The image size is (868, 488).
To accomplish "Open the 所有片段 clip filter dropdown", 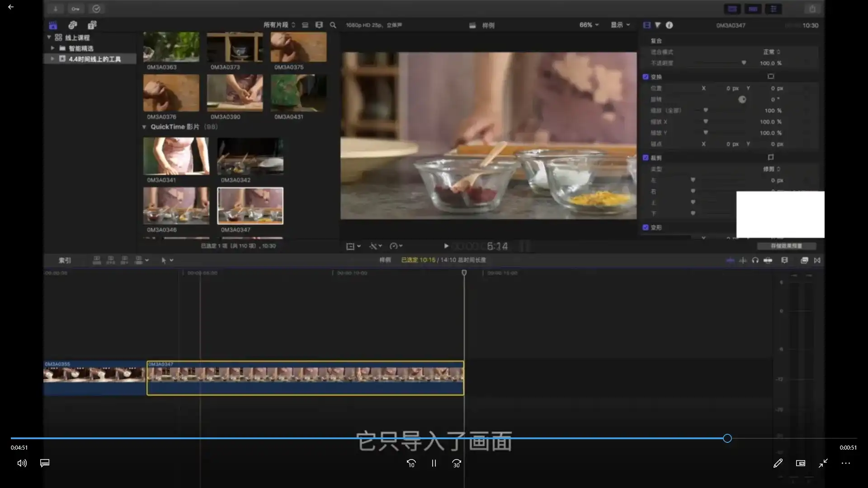I will [278, 25].
